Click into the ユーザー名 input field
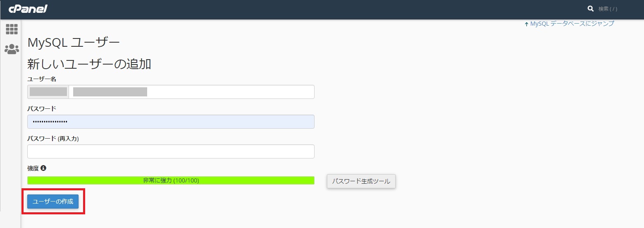644x228 pixels. 191,92
